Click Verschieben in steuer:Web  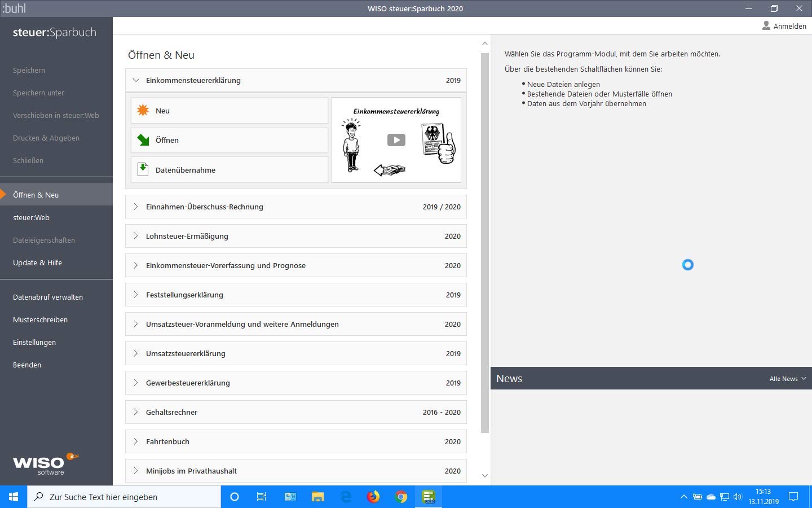(x=56, y=115)
